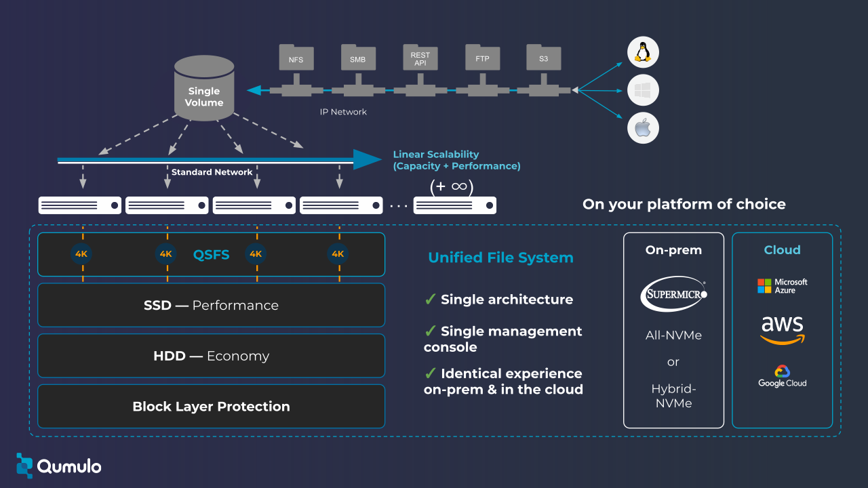Screen dimensions: 868x488
Task: Toggle the checkmark beside Single management console
Action: pos(432,331)
